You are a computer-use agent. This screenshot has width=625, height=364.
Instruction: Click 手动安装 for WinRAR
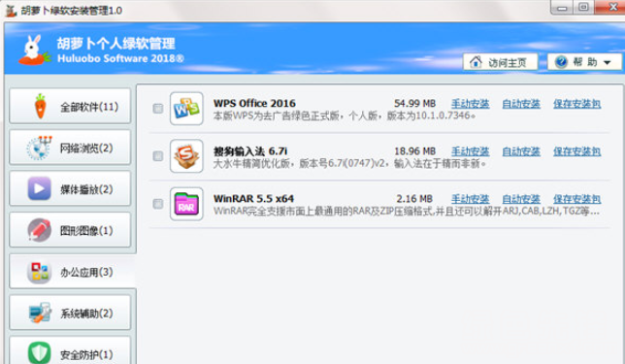[x=470, y=199]
